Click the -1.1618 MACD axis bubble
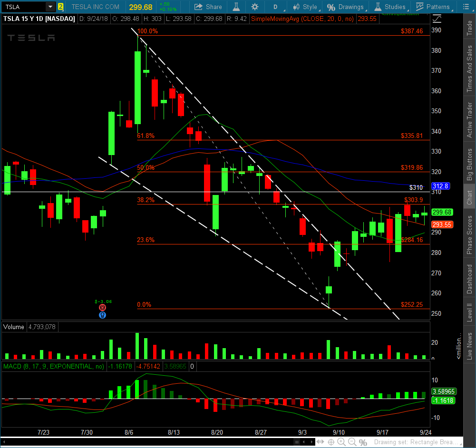 tap(443, 400)
